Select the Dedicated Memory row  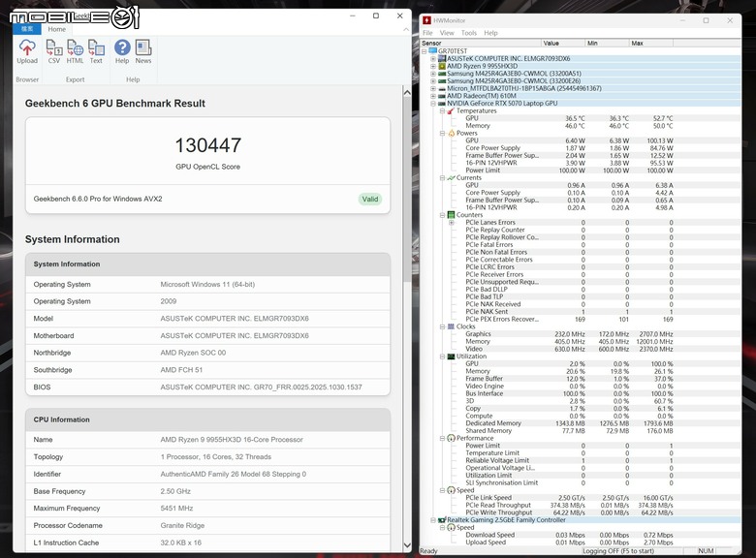tap(569, 423)
